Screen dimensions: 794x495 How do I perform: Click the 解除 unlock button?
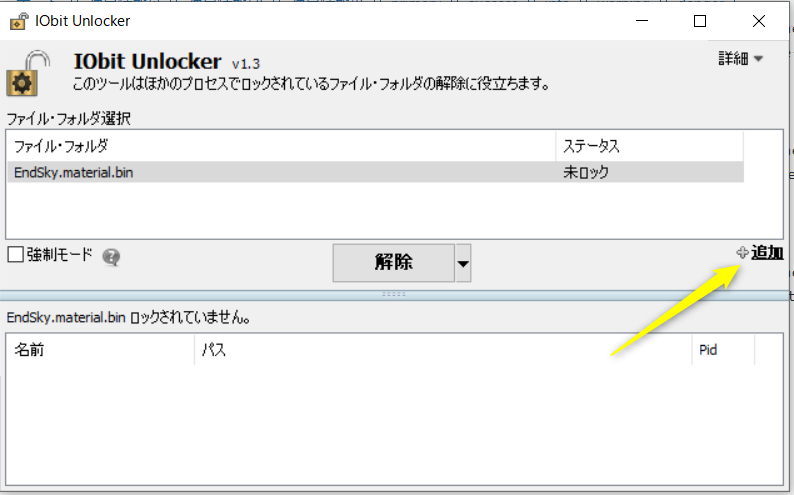[x=393, y=263]
